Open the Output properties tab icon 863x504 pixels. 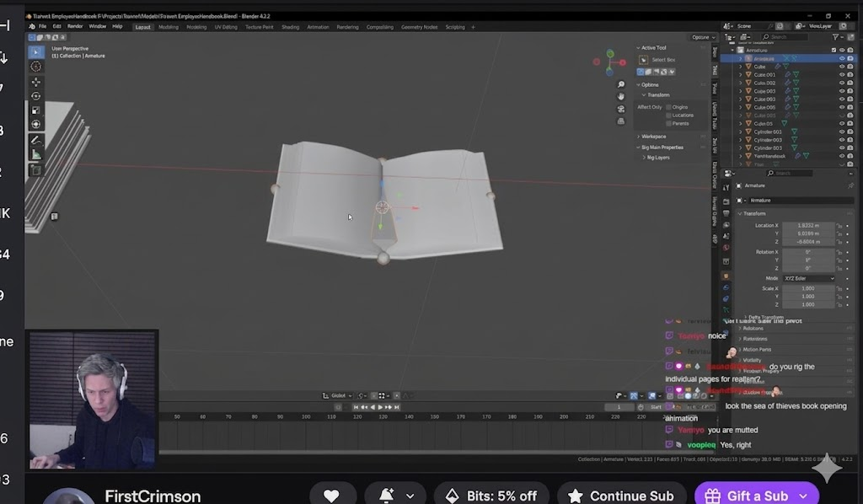pyautogui.click(x=726, y=213)
